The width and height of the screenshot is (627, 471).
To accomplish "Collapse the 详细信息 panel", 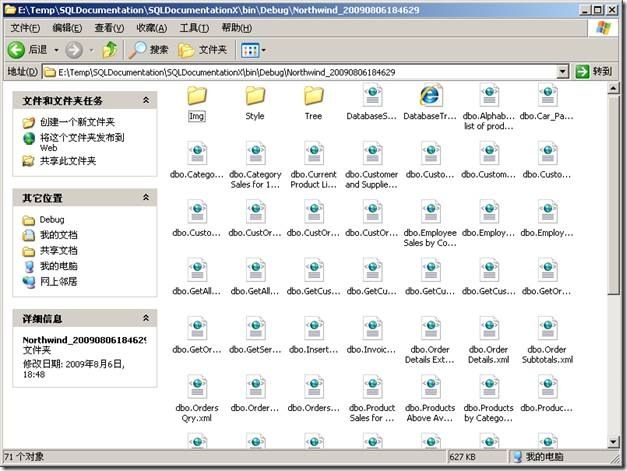I will 146,318.
